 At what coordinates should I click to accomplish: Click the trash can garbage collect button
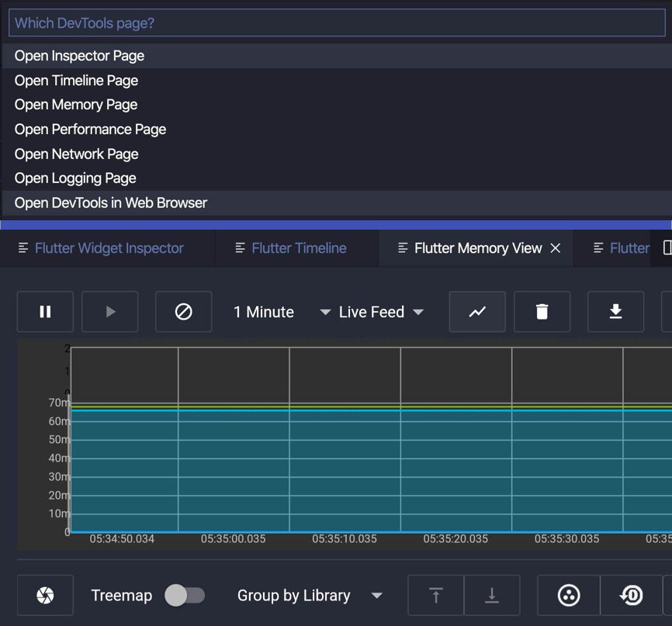click(x=542, y=312)
